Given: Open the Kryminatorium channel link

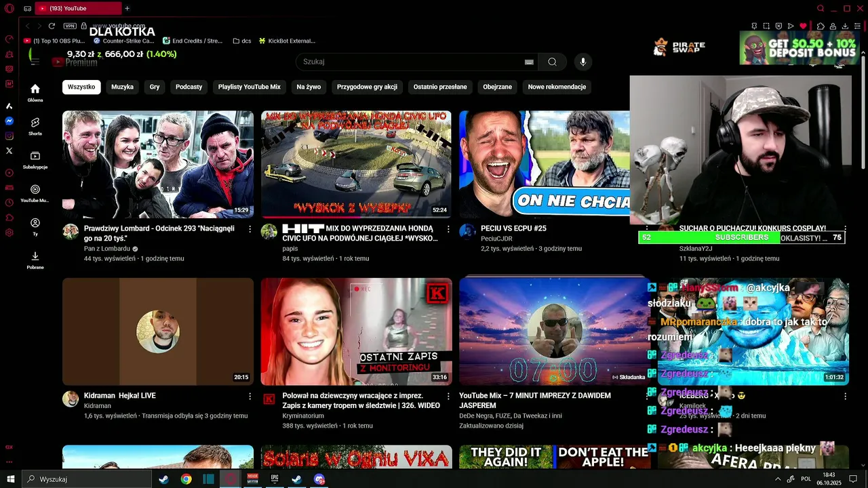Looking at the screenshot, I should point(303,415).
